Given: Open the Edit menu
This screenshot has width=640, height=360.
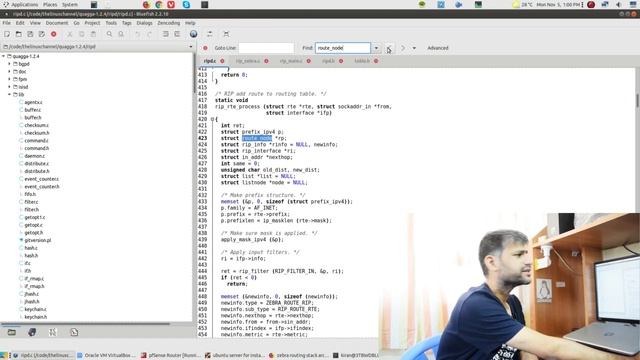Looking at the screenshot, I should click(x=20, y=23).
